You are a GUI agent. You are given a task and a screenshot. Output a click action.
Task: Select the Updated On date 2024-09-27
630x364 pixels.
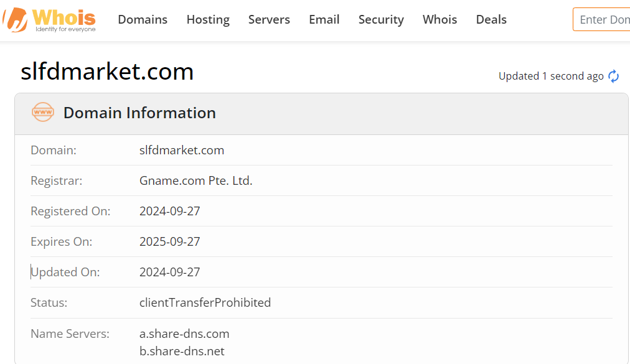(x=169, y=272)
